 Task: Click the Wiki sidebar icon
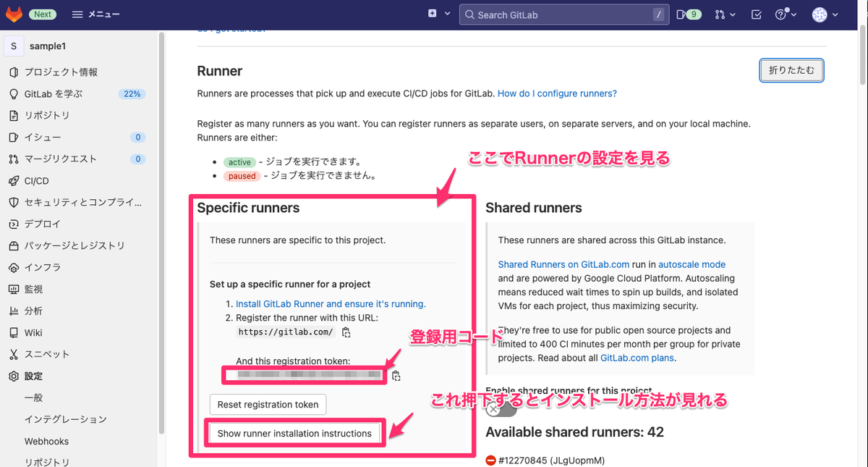click(x=13, y=333)
